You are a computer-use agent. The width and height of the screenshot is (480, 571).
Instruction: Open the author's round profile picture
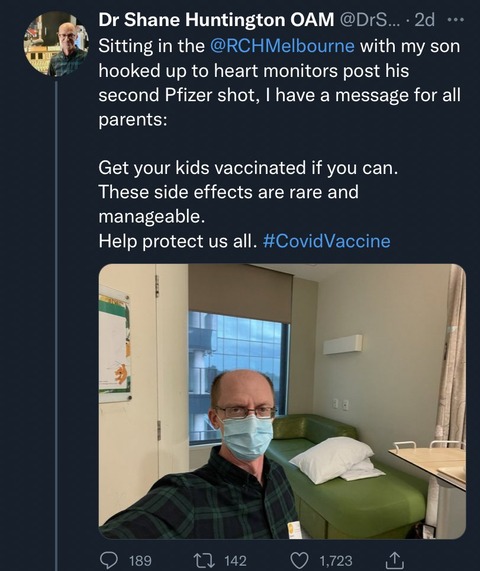point(56,44)
